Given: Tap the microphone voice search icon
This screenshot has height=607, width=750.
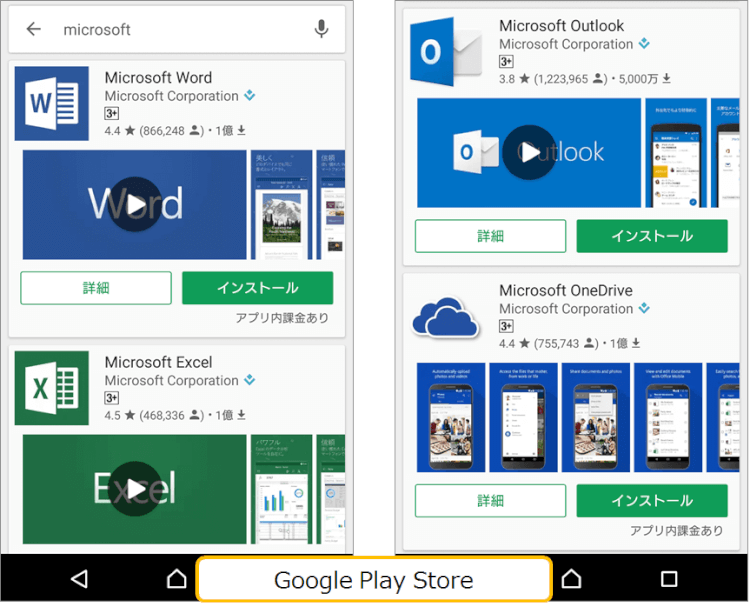Looking at the screenshot, I should click(x=321, y=29).
